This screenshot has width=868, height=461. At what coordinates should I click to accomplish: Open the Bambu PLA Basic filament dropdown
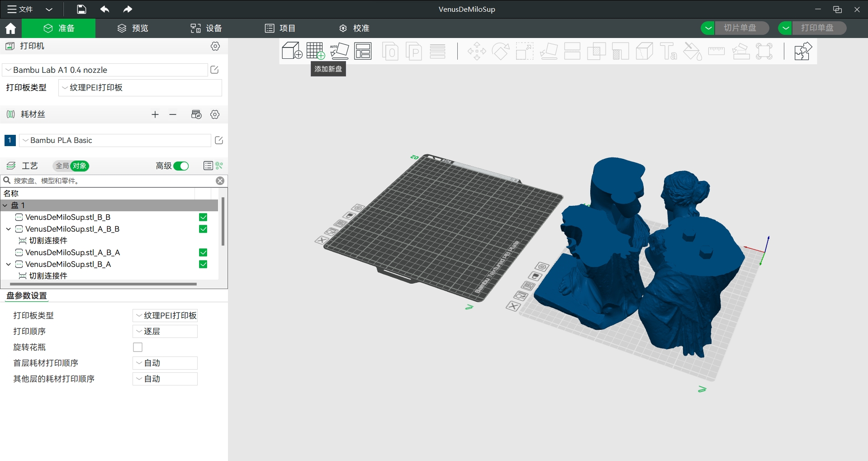(115, 140)
